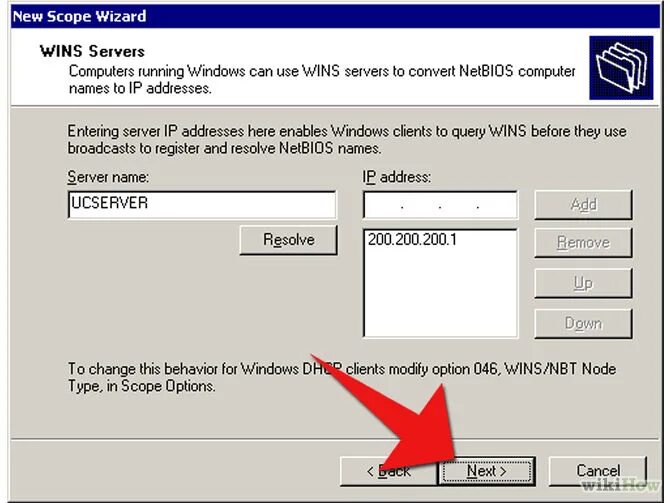Click the IP address label
The width and height of the screenshot is (670, 503).
point(397,176)
